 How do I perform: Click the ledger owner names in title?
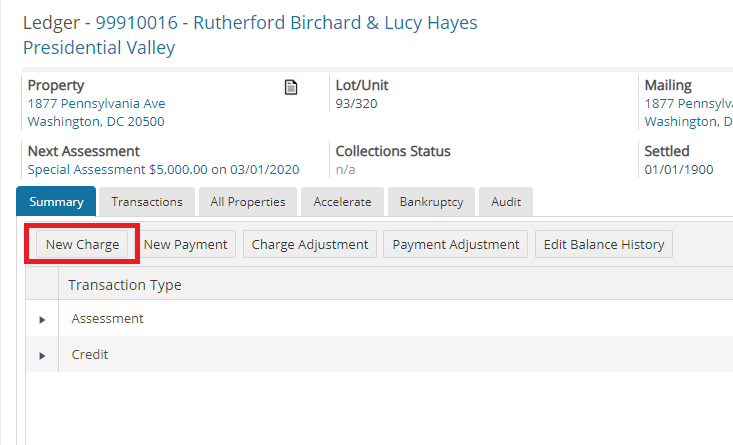pyautogui.click(x=335, y=22)
